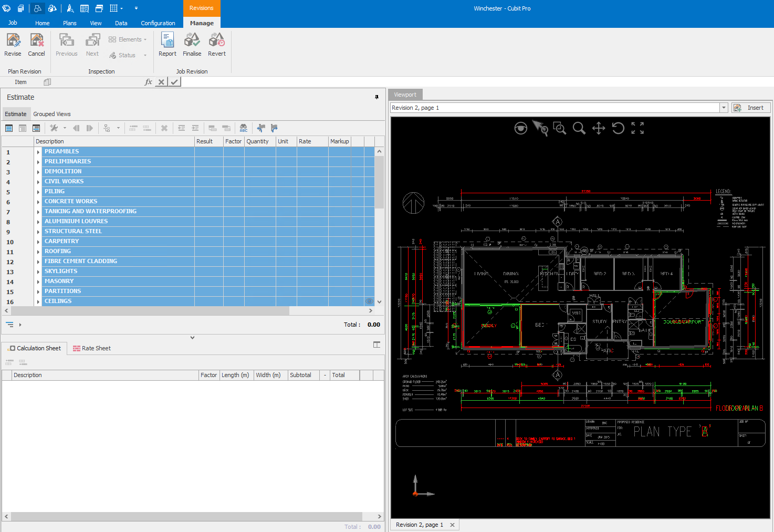Open the View ribbon tab
Image resolution: width=774 pixels, height=532 pixels.
click(x=96, y=23)
